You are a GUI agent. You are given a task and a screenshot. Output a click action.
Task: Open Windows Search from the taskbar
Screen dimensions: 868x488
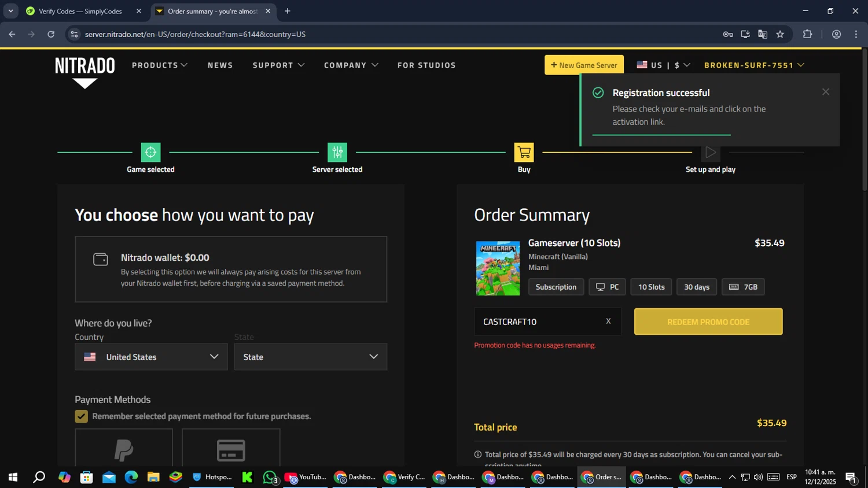pyautogui.click(x=39, y=477)
